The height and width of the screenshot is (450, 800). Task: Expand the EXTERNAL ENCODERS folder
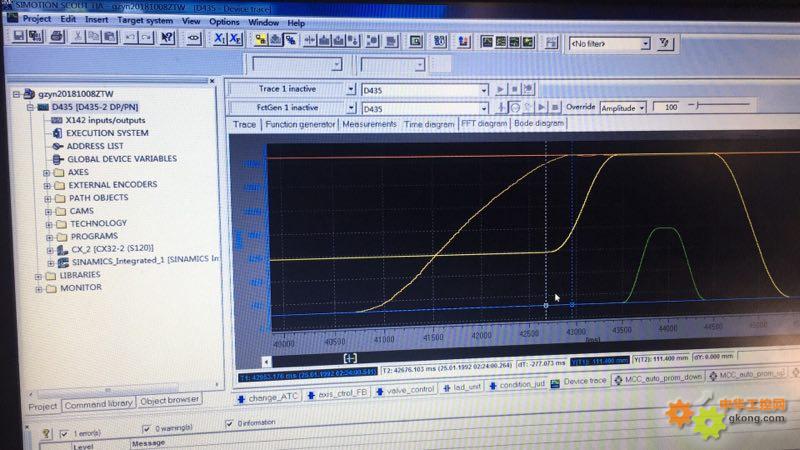[47, 186]
